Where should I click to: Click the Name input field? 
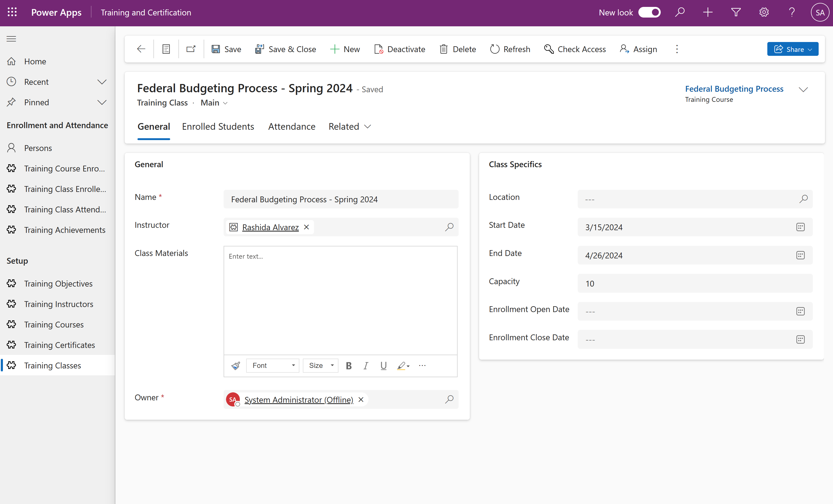coord(341,199)
